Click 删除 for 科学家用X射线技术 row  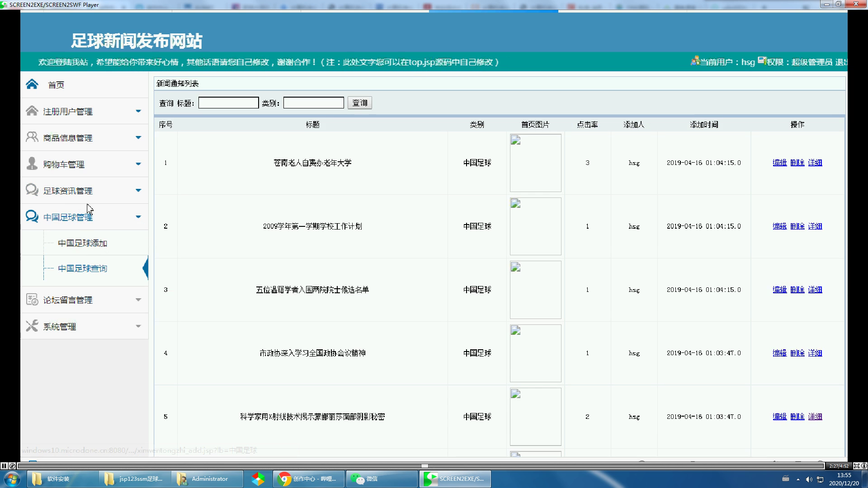797,417
